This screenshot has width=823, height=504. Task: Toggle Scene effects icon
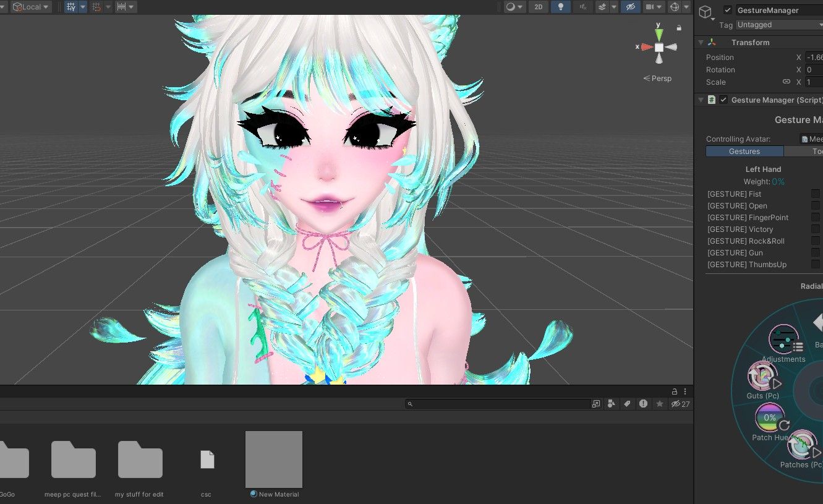click(x=602, y=7)
